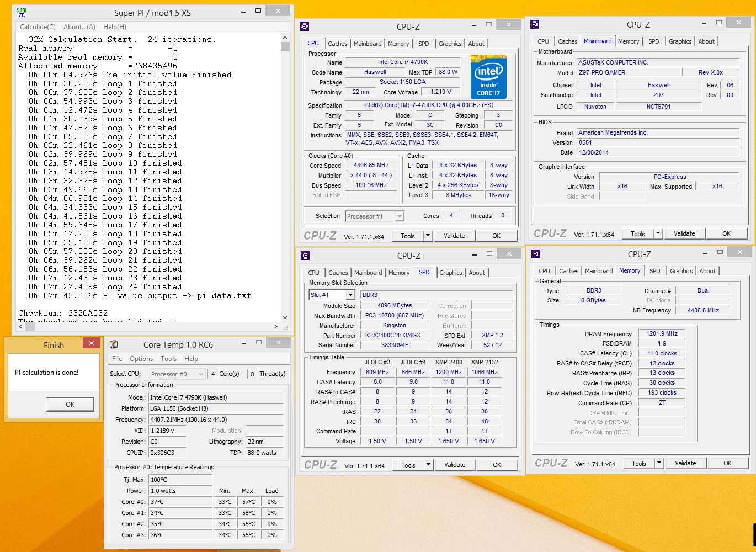Viewport: 756px width, 552px height.
Task: Click the Super PI horizontal scrollbar left arrow
Action: click(x=21, y=326)
